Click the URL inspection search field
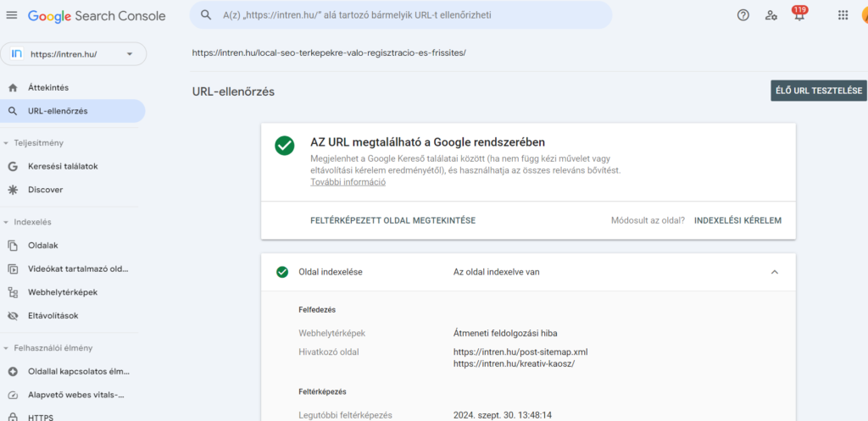 401,15
